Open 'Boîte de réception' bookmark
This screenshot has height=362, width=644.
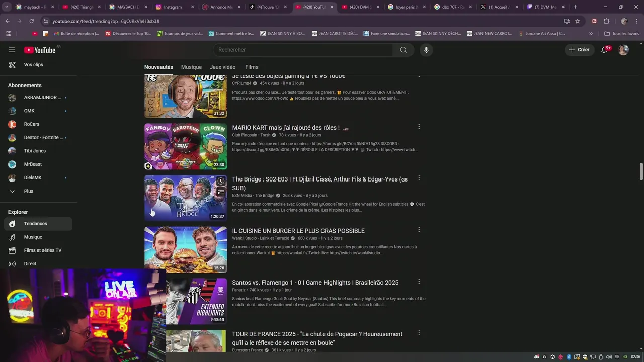[x=75, y=34]
